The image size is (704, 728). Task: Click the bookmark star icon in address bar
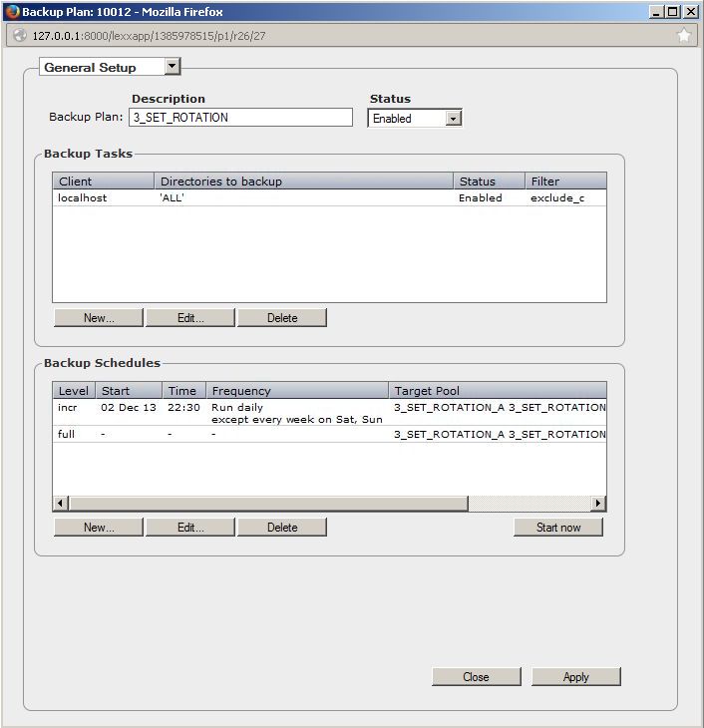(684, 35)
